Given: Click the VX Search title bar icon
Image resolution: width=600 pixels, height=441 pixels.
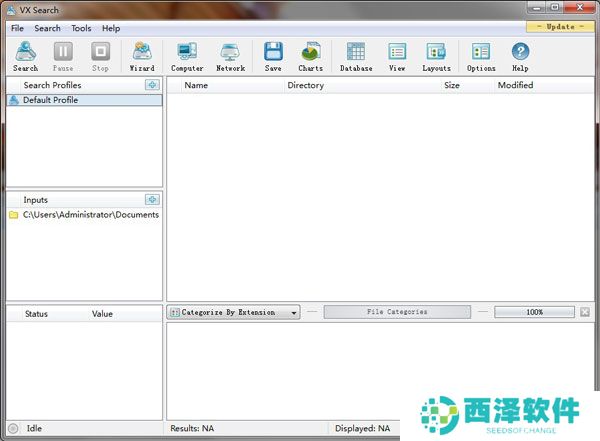Looking at the screenshot, I should coord(12,10).
